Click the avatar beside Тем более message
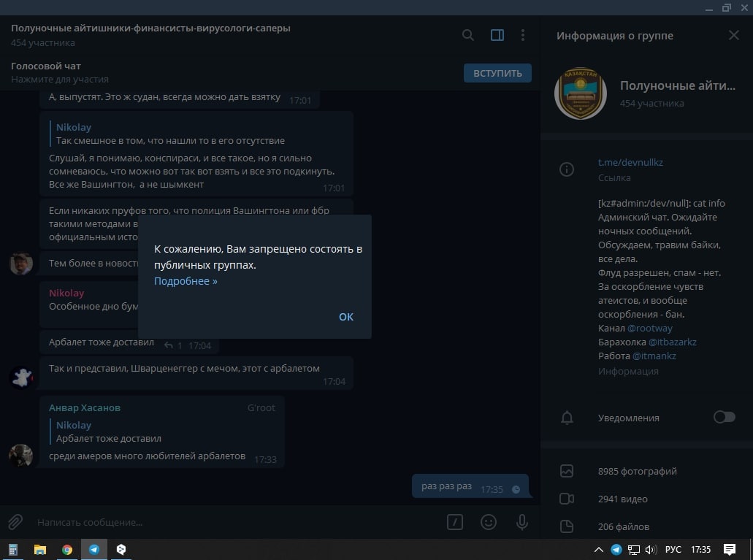753x560 pixels. [x=21, y=264]
